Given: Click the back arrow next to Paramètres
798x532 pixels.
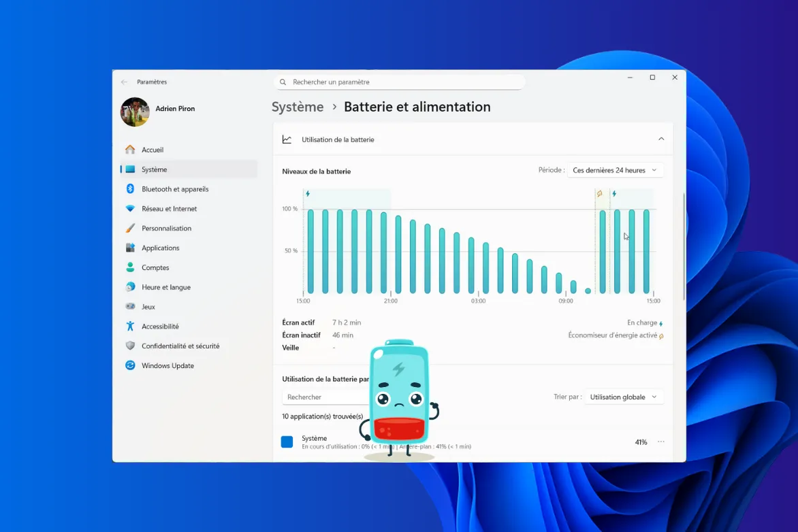Looking at the screenshot, I should coord(124,82).
